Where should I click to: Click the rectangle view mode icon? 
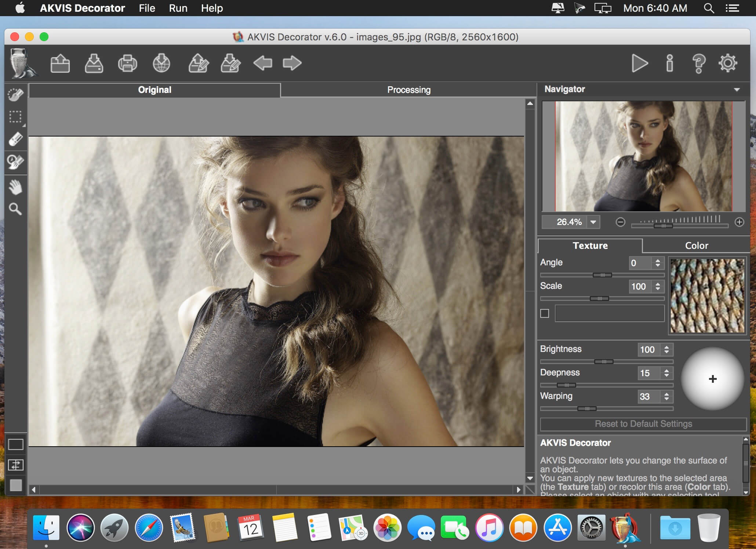(x=16, y=444)
